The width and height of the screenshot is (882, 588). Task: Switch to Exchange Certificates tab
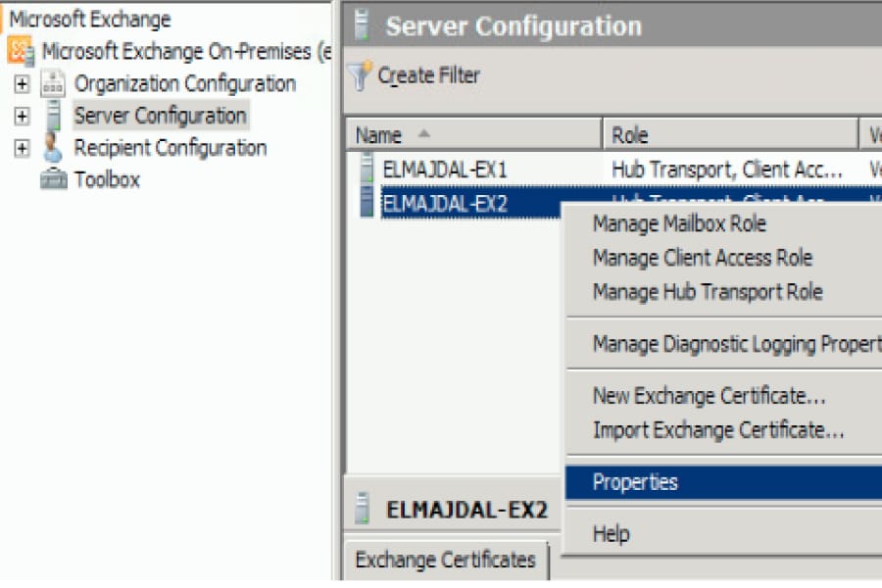445,560
